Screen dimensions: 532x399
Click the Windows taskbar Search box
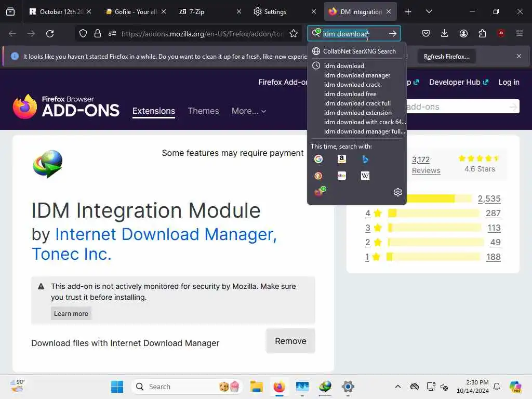tap(187, 387)
